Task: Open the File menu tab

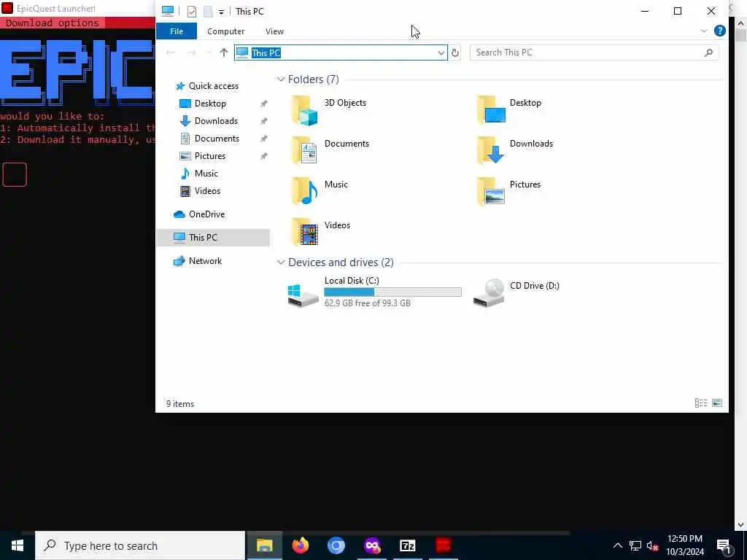Action: point(177,31)
